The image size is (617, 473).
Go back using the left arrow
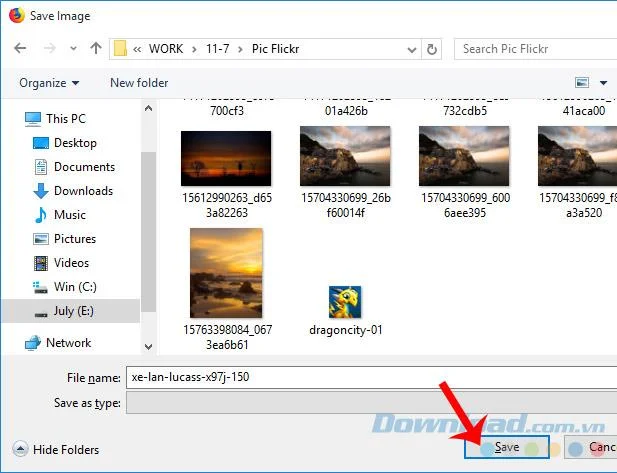pos(20,48)
